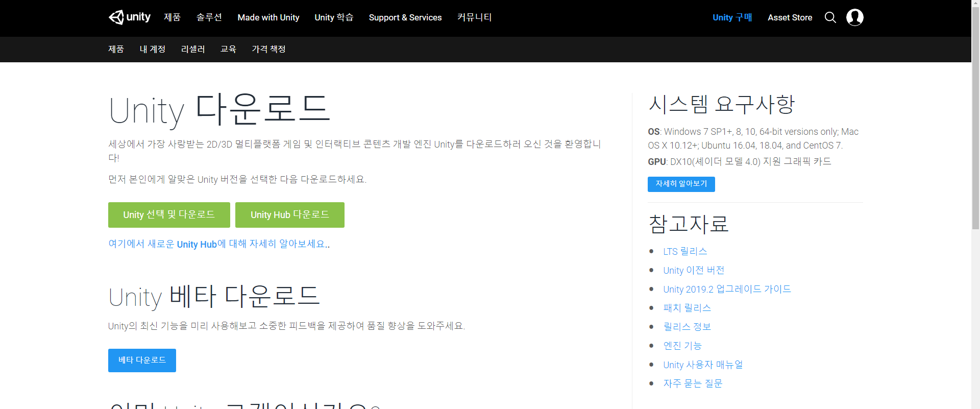The width and height of the screenshot is (980, 409).
Task: Click the Unity 베타 다운로드 heading
Action: (214, 297)
